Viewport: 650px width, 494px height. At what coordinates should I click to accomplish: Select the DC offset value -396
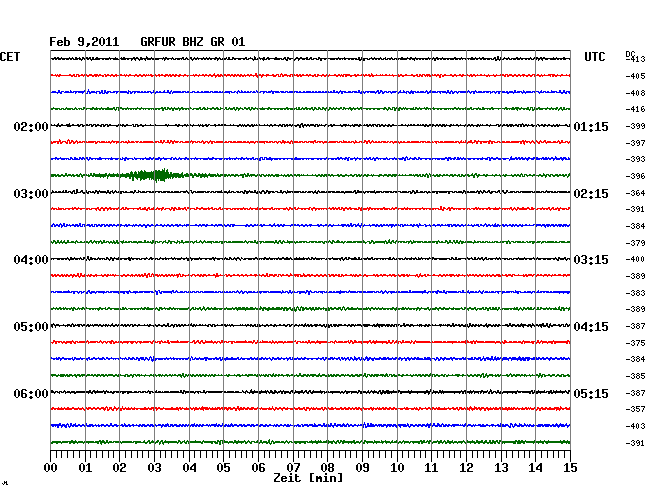pyautogui.click(x=635, y=176)
